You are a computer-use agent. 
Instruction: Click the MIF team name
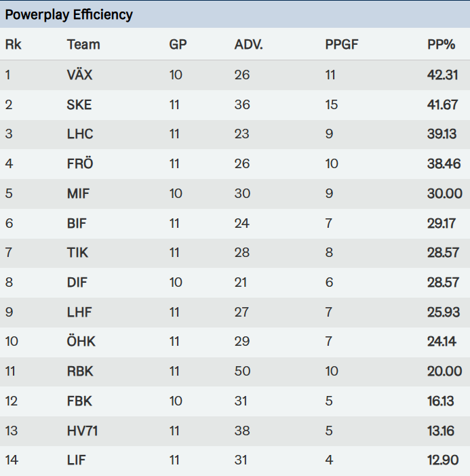click(78, 193)
